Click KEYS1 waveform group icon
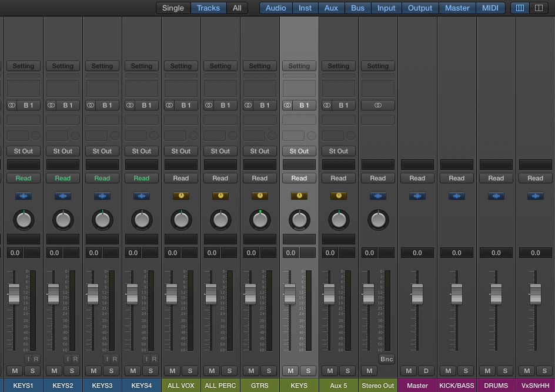The width and height of the screenshot is (555, 392). tap(24, 196)
